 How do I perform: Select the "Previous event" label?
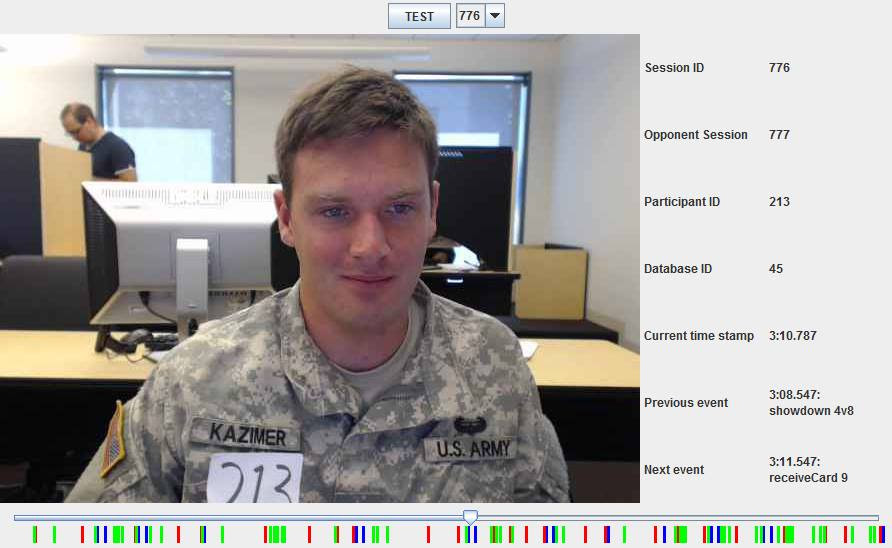click(685, 403)
